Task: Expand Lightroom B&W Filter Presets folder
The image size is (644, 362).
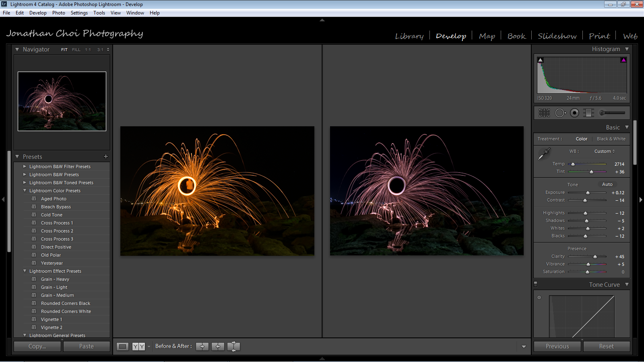Action: click(x=25, y=166)
